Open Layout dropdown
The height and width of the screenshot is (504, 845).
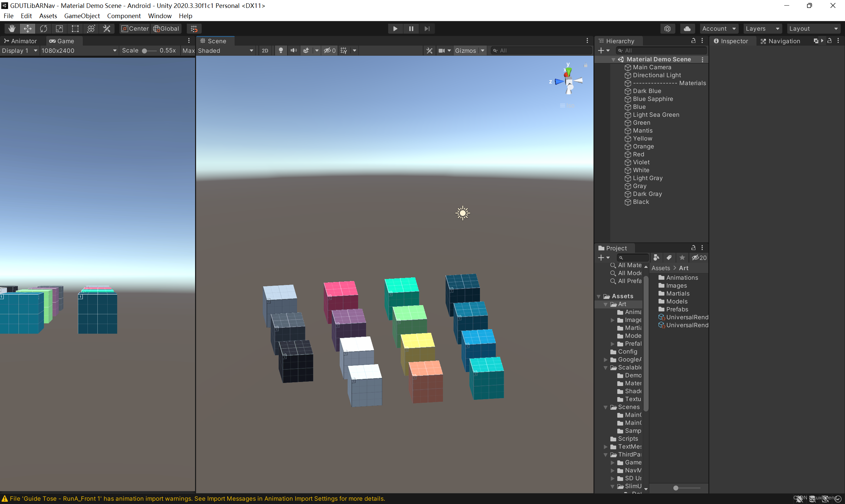(813, 28)
